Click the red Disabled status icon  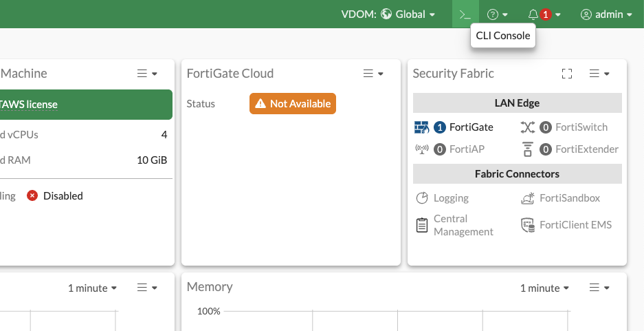coord(32,196)
